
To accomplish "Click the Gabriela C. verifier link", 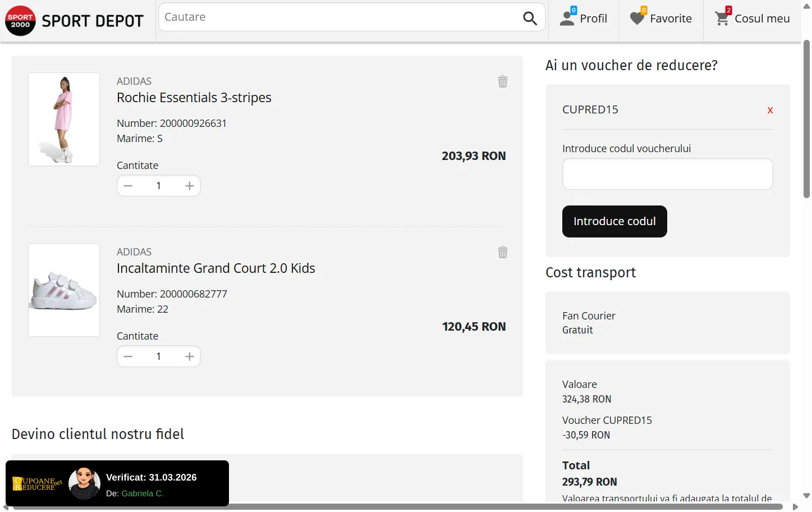I will [x=143, y=493].
